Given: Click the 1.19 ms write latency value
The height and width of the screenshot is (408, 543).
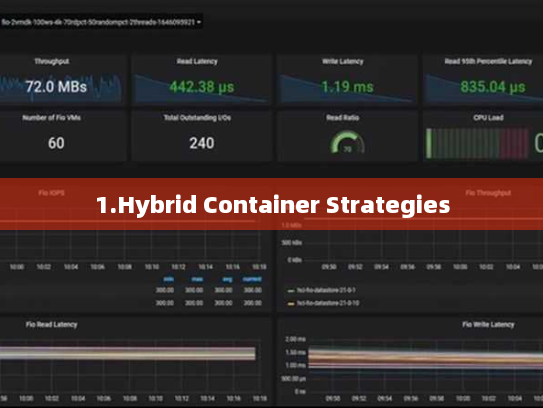Looking at the screenshot, I should (347, 87).
